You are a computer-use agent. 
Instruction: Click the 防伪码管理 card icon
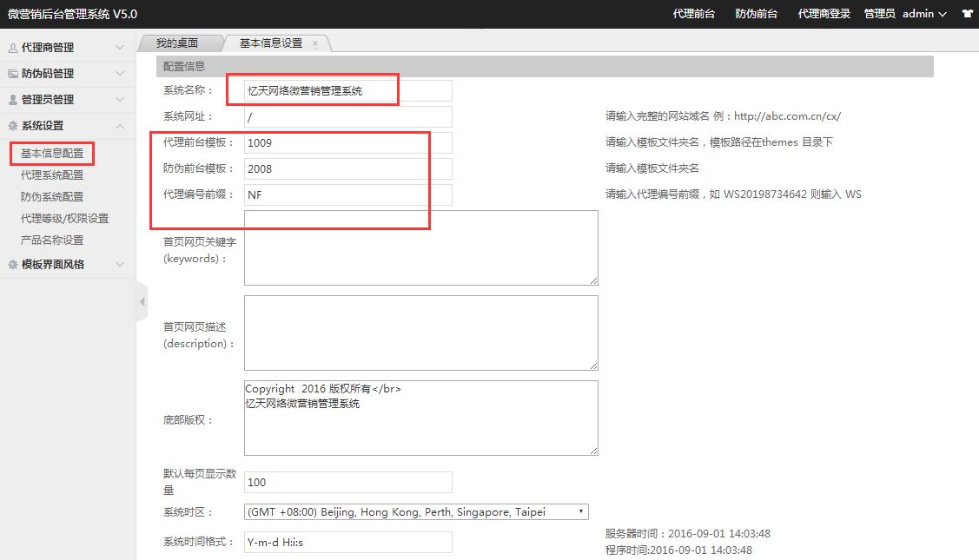click(12, 74)
